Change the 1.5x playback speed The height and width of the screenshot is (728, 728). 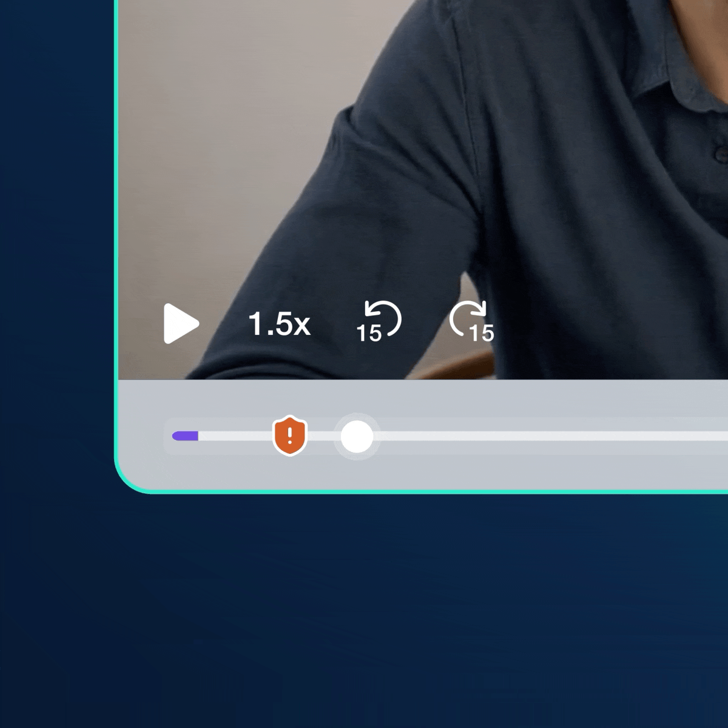coord(280,324)
